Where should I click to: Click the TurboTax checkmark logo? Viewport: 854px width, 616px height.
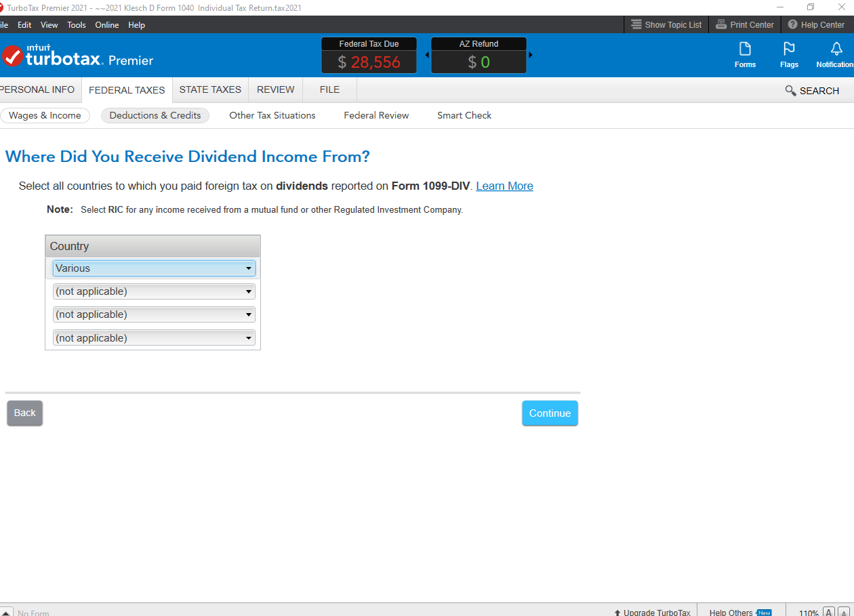coord(12,56)
